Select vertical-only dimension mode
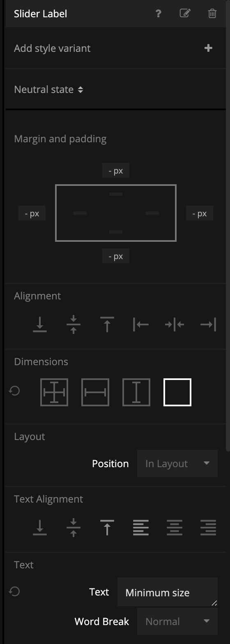 point(136,392)
